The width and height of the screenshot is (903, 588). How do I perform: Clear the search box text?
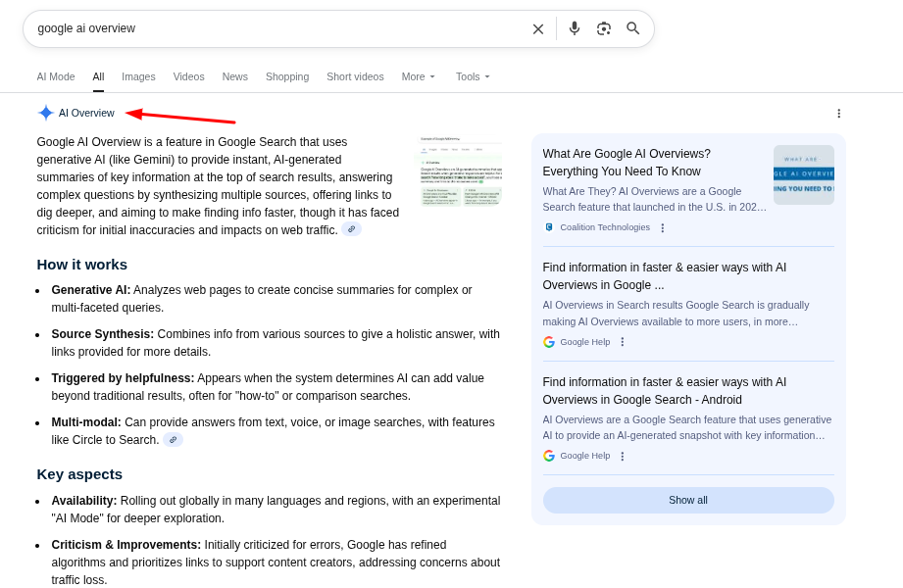[537, 29]
